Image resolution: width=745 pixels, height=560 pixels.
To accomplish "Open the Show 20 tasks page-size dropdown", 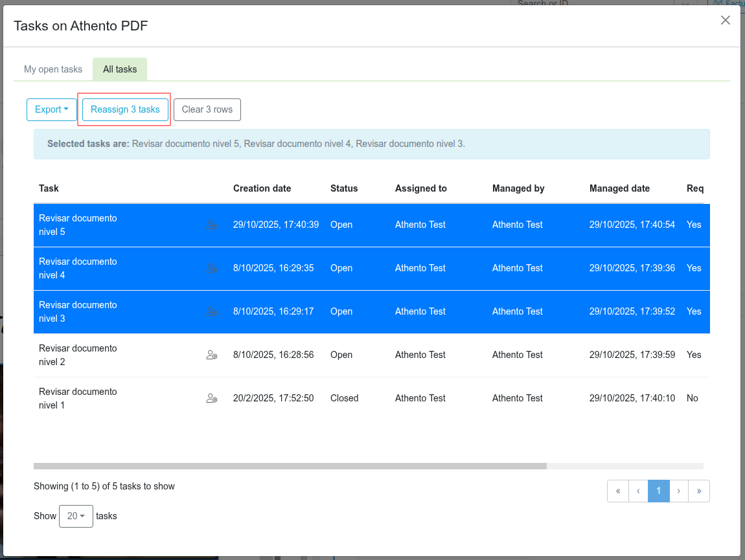I will (76, 516).
